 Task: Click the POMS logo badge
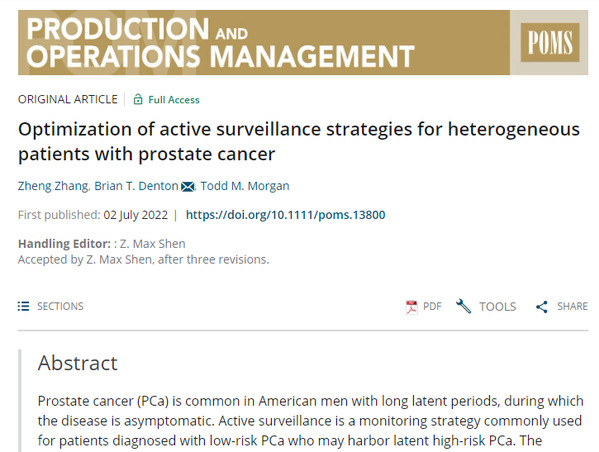[550, 42]
